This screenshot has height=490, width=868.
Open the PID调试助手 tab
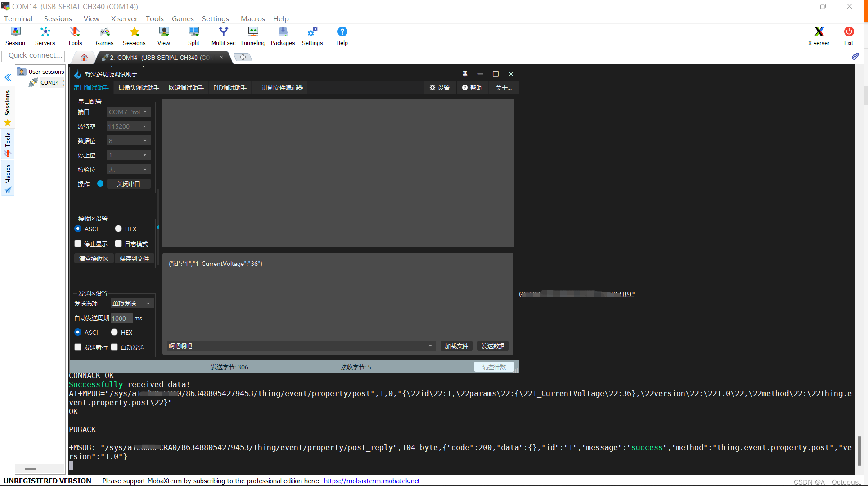[x=230, y=88]
